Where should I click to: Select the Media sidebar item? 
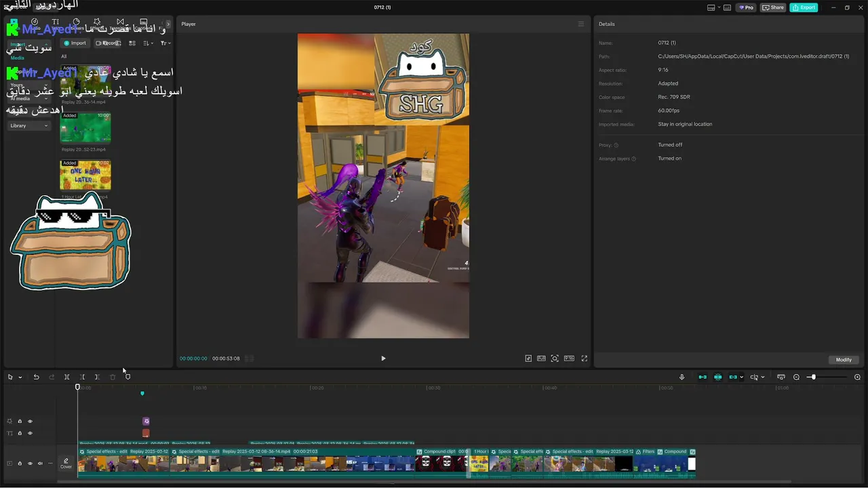17,58
